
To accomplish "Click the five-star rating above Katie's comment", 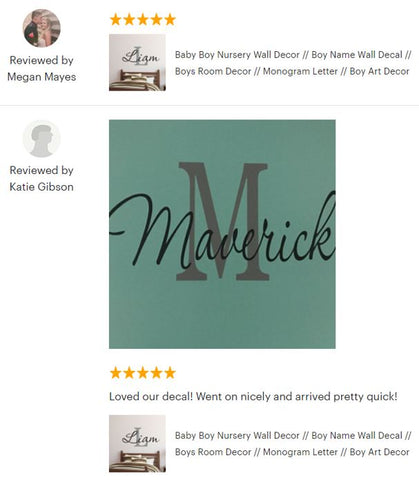I will coord(143,373).
